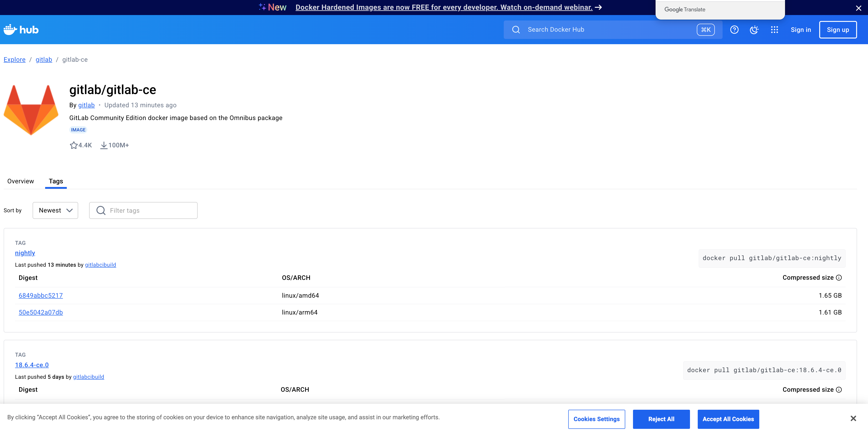Click the Compressed size info icon for nightly
Viewport: 868px width, 435px height.
coord(839,277)
